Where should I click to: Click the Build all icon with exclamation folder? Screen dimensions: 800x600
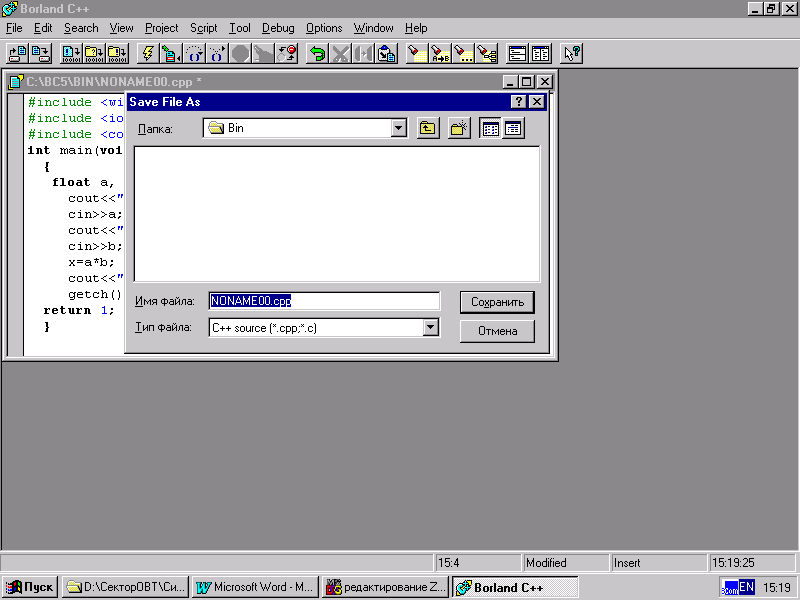117,54
